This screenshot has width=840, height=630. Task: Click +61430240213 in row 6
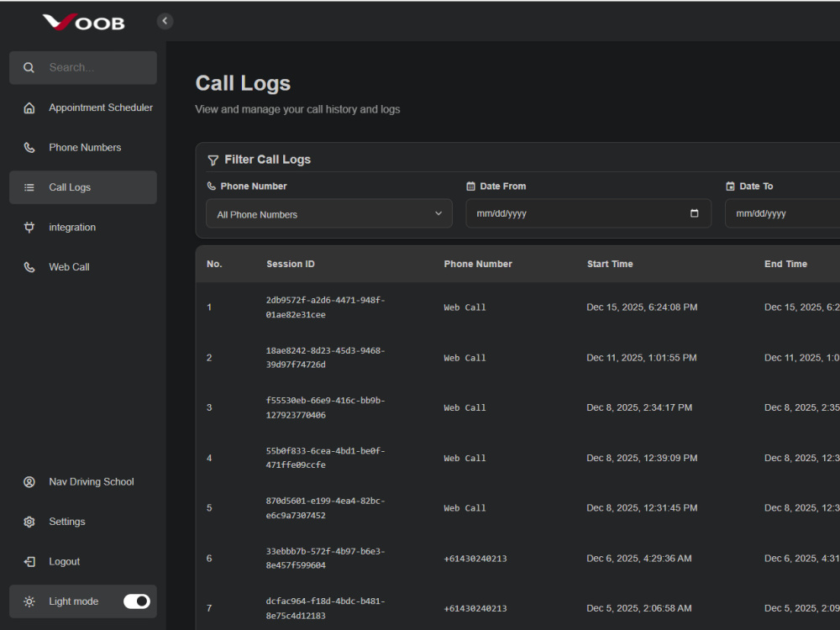tap(475, 559)
